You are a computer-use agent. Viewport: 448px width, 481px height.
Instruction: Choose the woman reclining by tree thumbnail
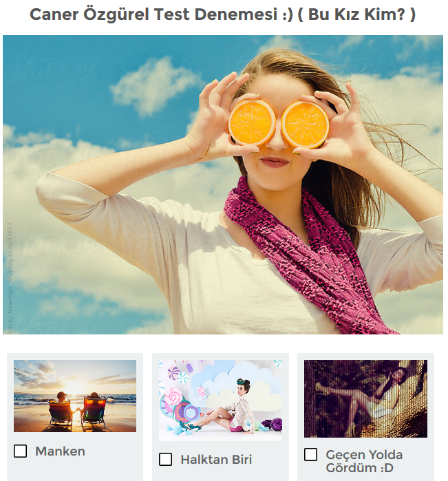click(x=365, y=398)
